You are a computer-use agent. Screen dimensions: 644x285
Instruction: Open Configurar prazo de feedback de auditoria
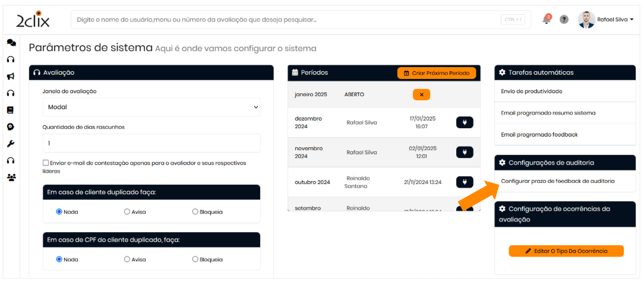coord(557,181)
